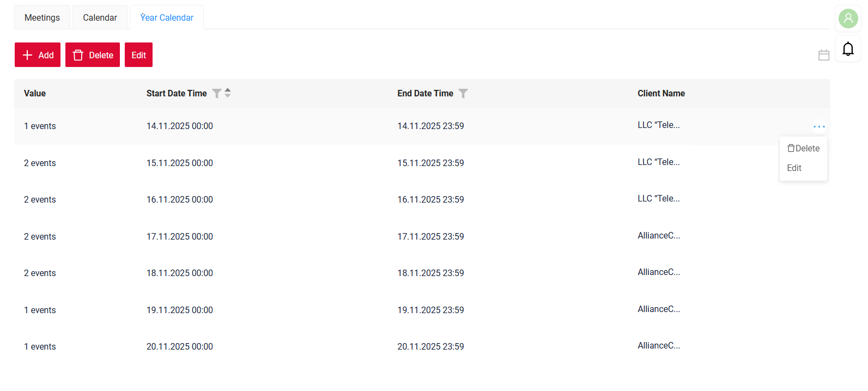This screenshot has height=391, width=868.
Task: Open the notifications bell
Action: coord(848,49)
